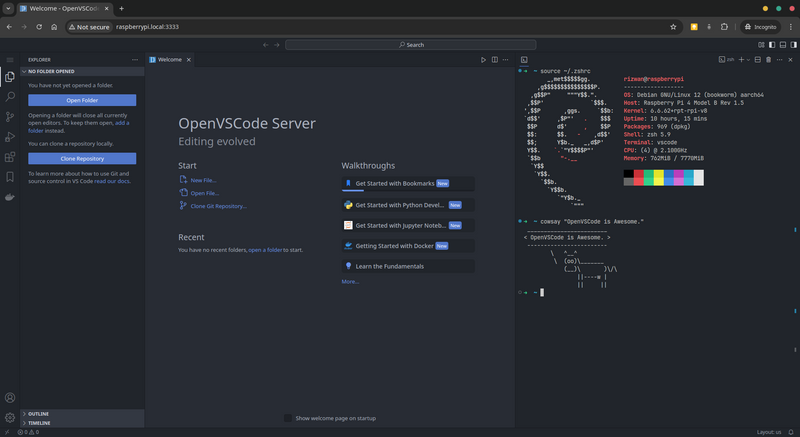This screenshot has width=800, height=437.
Task: Open Get Started with Jupyter Notebooks walkthrough
Action: coord(408,225)
